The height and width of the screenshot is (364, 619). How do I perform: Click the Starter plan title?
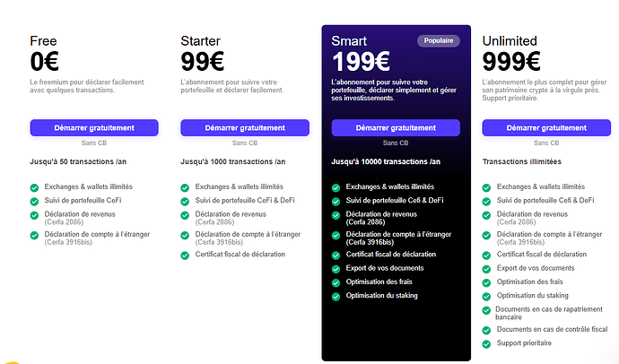point(201,41)
